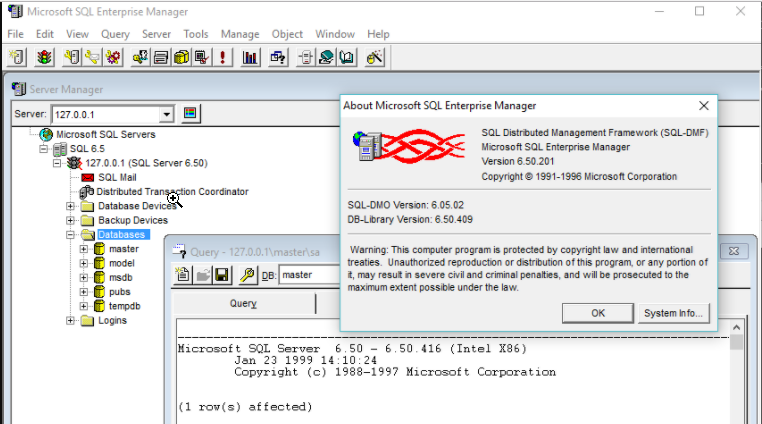Screen dimensions: 762x424
Task: Click the calendar with checkmark scheduled tasks icon
Action: pyautogui.click(x=202, y=57)
